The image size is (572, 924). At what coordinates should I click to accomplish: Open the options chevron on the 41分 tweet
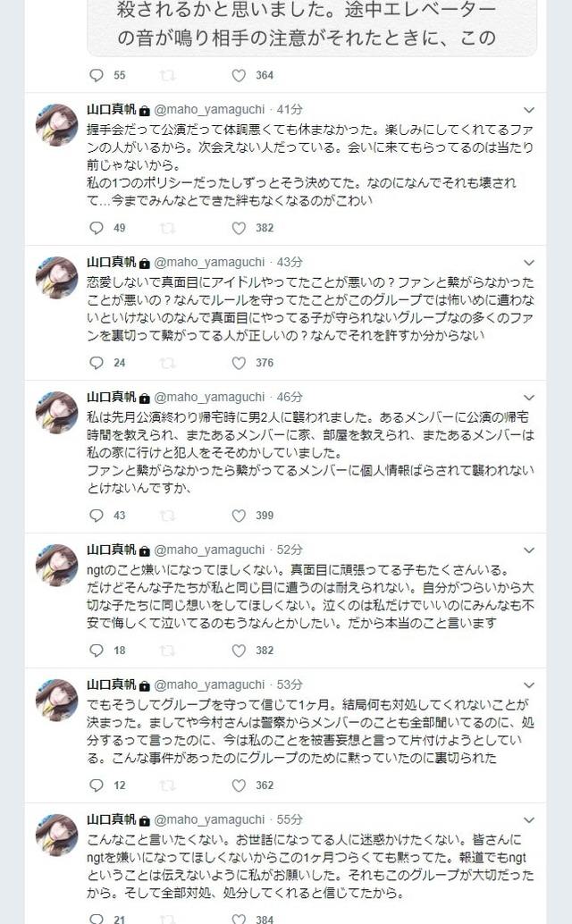tap(529, 110)
